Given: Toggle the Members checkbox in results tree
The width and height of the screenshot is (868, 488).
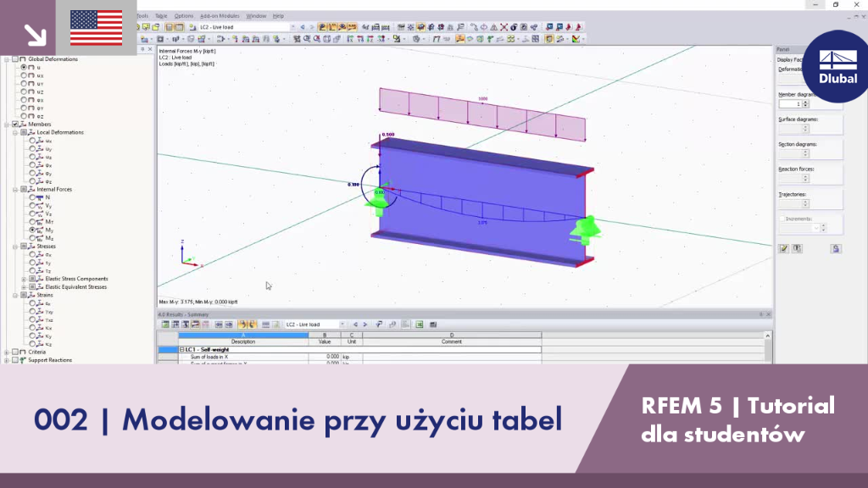Looking at the screenshot, I should (15, 125).
